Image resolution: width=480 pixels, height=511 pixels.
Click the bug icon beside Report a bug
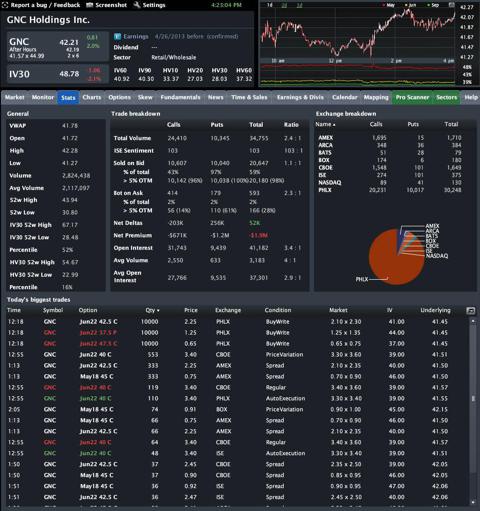(6, 5)
